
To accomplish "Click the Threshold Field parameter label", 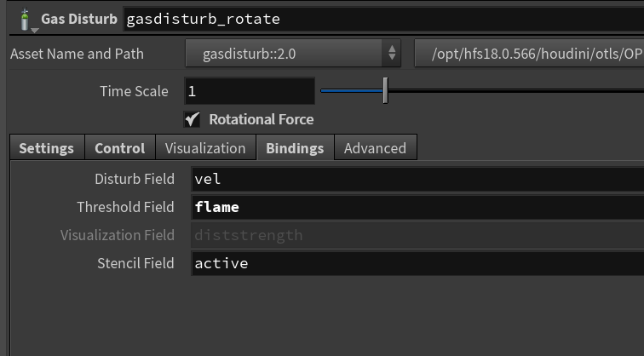I will [x=125, y=207].
